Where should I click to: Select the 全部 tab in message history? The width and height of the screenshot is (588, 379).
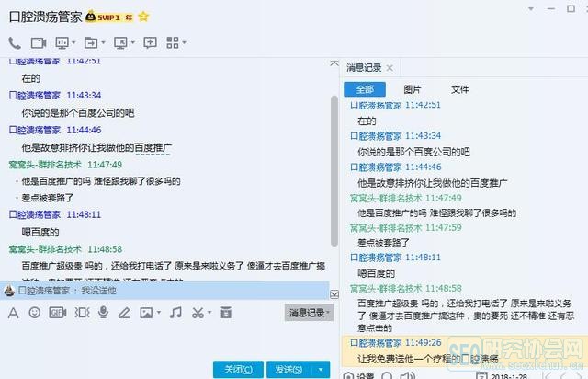pyautogui.click(x=365, y=89)
